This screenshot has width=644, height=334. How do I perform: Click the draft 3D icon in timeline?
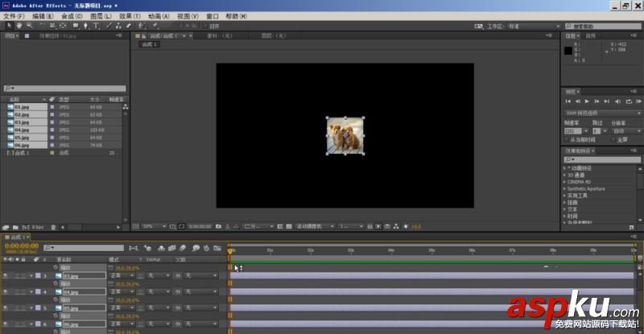(x=148, y=248)
